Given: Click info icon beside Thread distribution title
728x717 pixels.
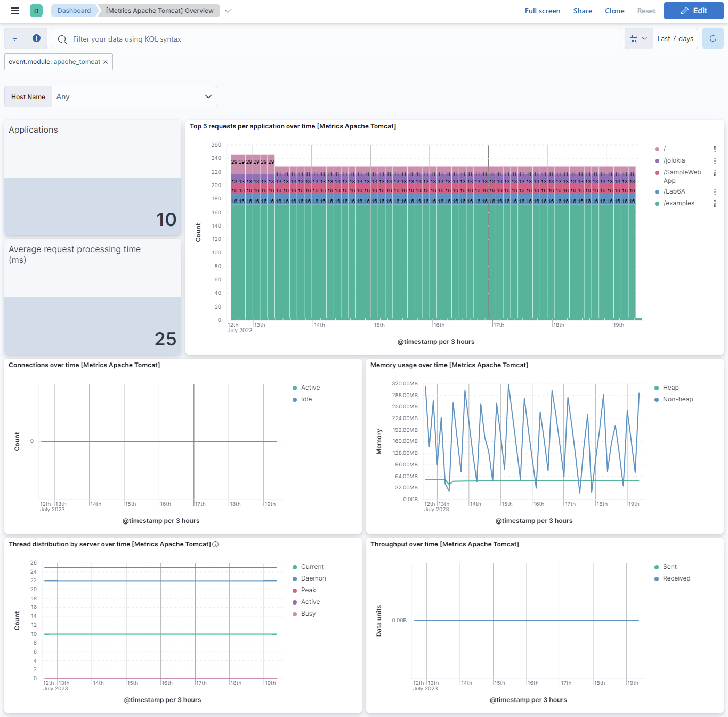Looking at the screenshot, I should pos(215,544).
